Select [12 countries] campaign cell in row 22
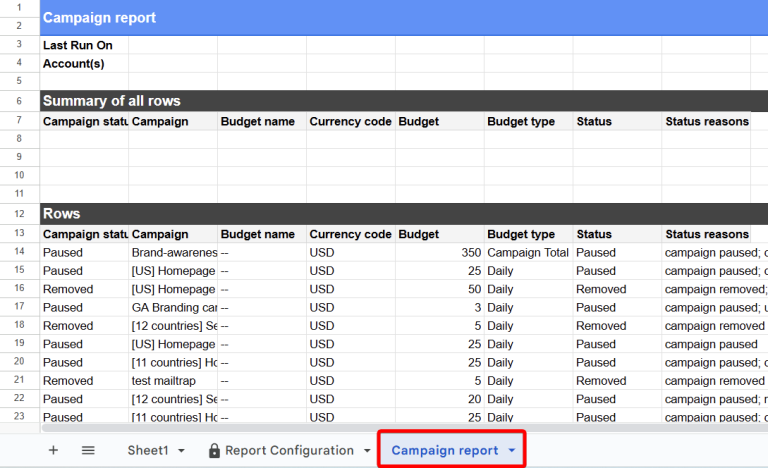Image resolution: width=768 pixels, height=468 pixels. [173, 399]
